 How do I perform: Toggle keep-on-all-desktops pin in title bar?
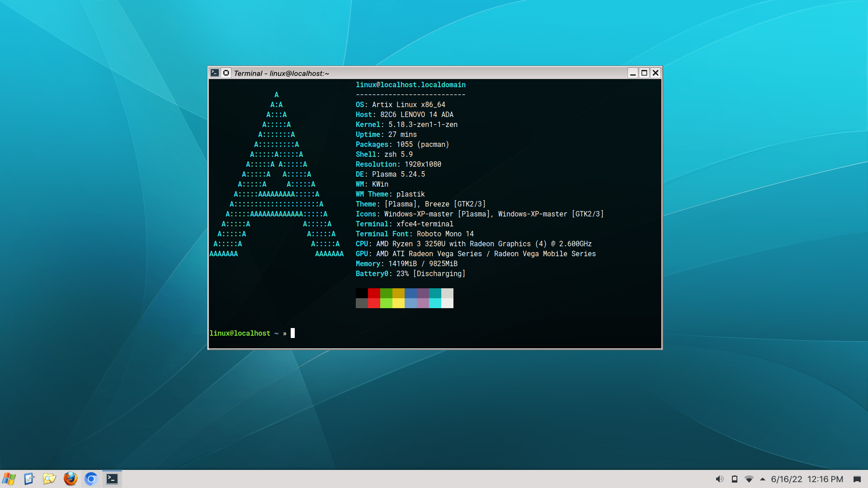click(226, 73)
